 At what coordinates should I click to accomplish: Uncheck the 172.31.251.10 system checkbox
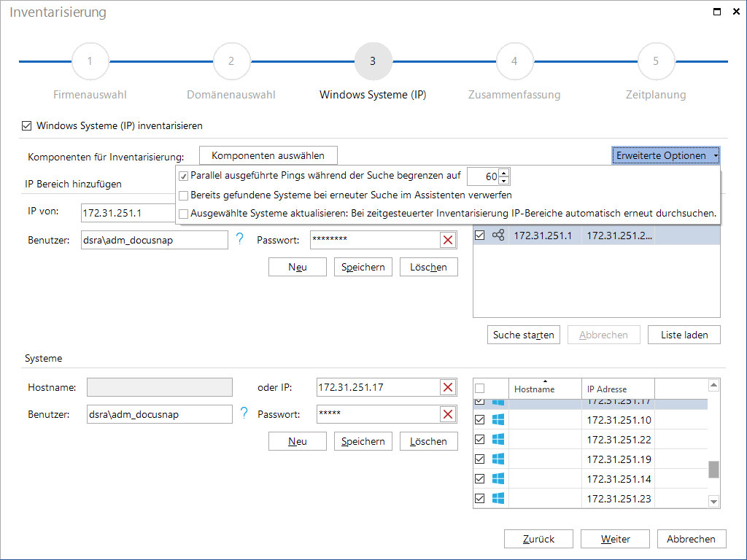(480, 419)
